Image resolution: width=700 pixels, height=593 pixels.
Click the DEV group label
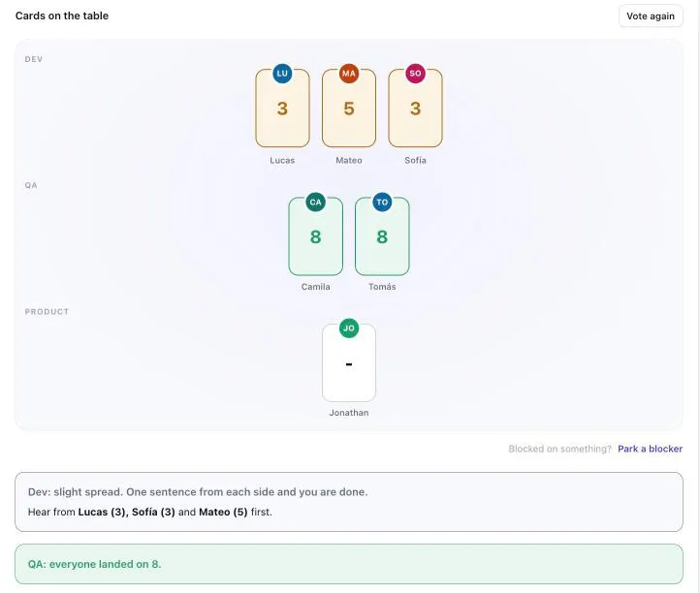coord(34,59)
